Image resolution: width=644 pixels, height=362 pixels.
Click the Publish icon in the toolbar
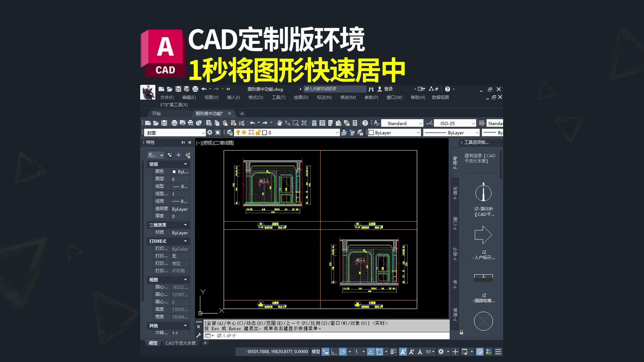coord(190,123)
